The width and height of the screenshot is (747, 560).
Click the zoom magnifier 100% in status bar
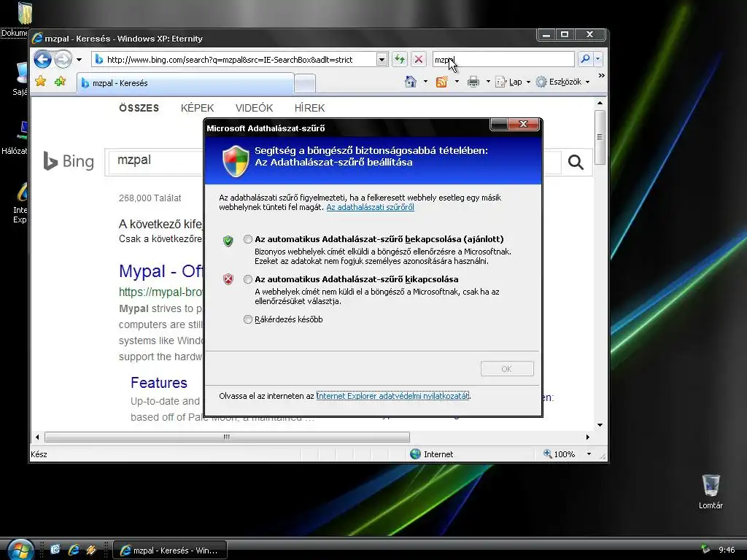tap(548, 454)
